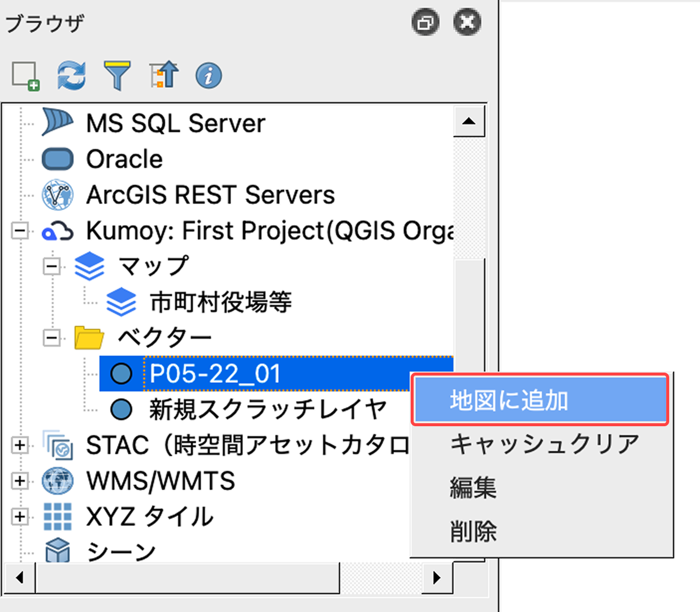
Task: Select the MS SQL Server entry
Action: (175, 123)
